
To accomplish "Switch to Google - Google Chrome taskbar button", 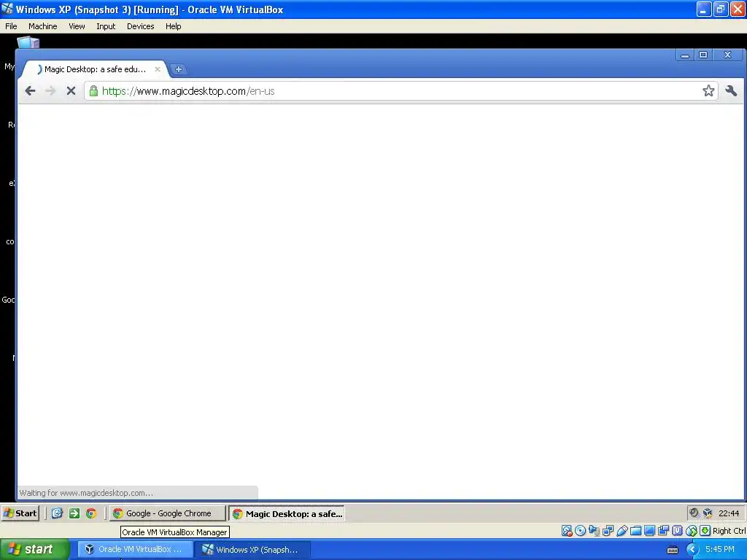I will pyautogui.click(x=167, y=513).
